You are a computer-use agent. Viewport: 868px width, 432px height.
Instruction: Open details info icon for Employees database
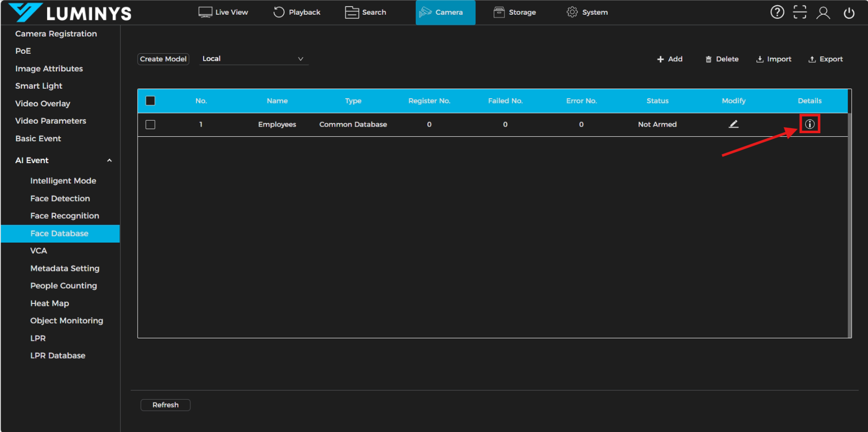[809, 124]
